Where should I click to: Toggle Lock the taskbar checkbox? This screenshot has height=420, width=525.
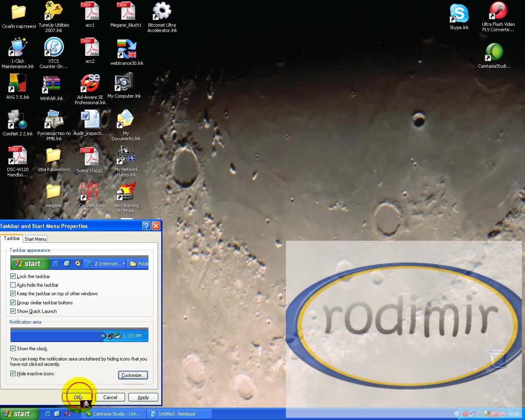point(13,276)
